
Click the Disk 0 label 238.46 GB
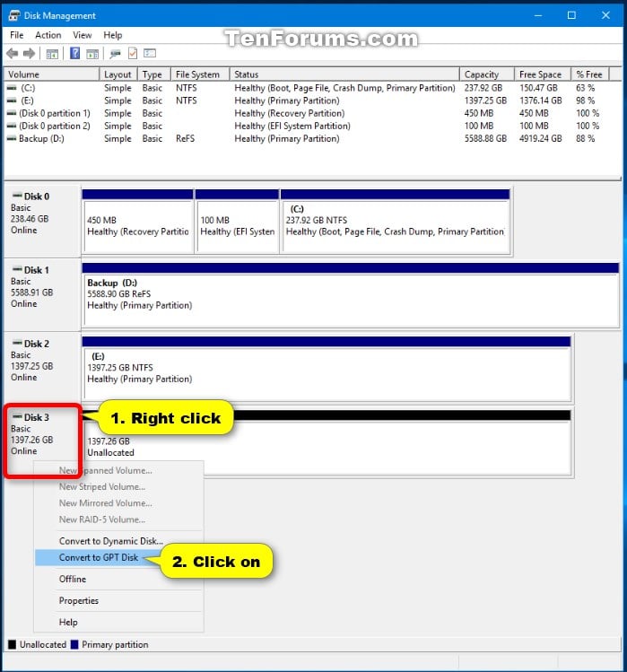coord(30,219)
